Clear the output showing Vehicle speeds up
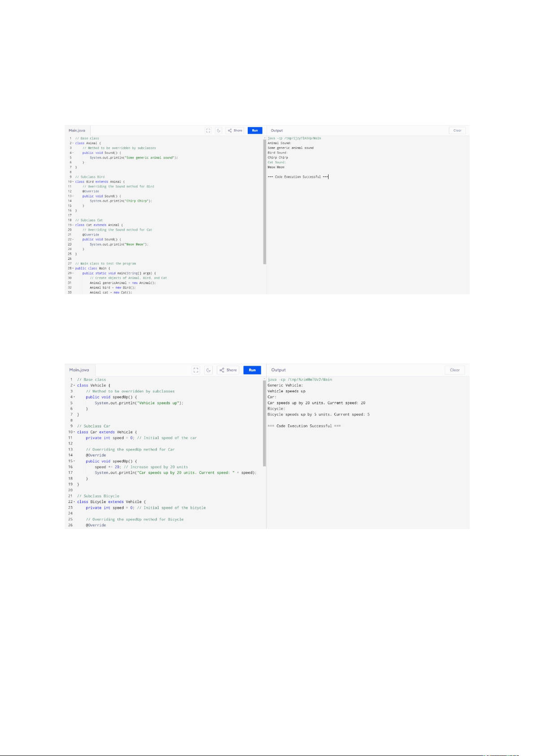This screenshot has width=535, height=756. click(x=455, y=370)
